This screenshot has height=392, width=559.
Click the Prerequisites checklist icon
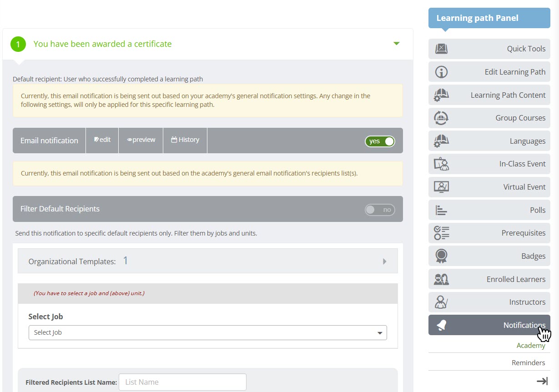441,233
